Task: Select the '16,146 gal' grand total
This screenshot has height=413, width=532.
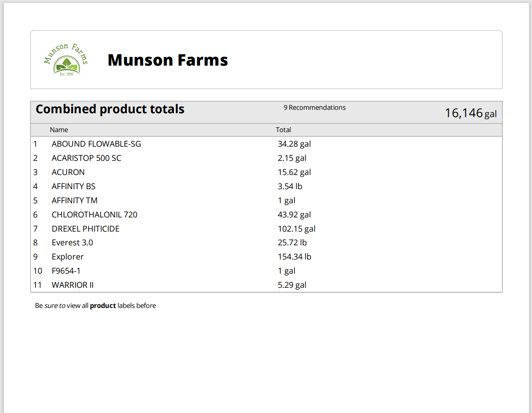Action: [471, 113]
